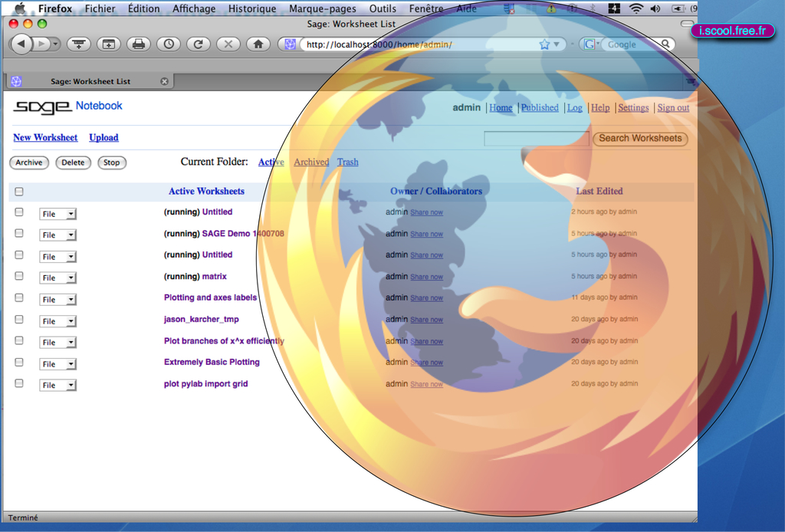Screen dimensions: 785x532
Task: Click the volume icon in the menu bar
Action: (x=655, y=8)
